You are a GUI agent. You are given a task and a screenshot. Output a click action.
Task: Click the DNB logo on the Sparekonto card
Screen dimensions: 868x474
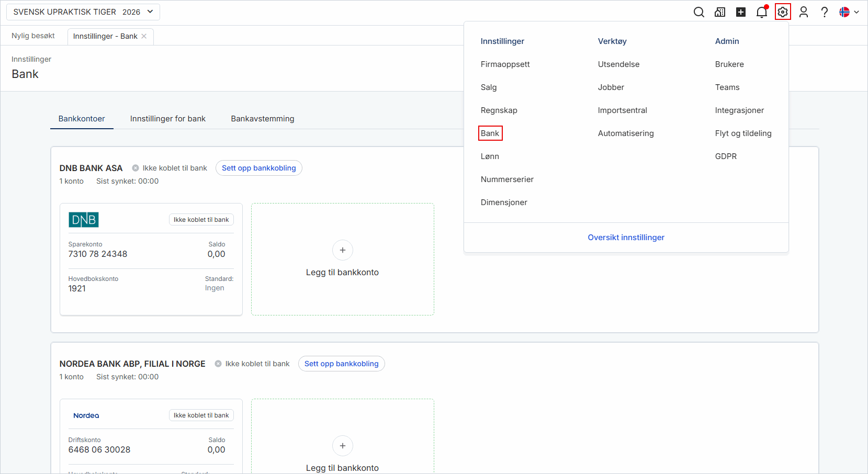(84, 220)
